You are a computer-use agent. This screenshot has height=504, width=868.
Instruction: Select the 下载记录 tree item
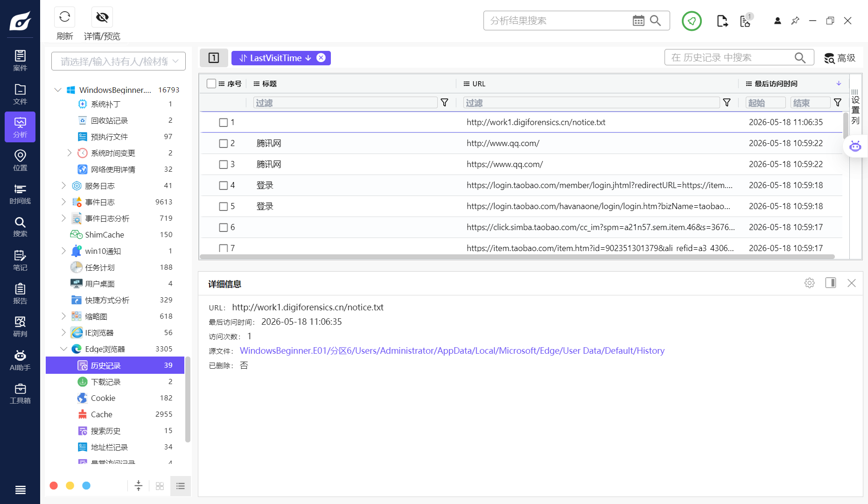(x=115, y=382)
